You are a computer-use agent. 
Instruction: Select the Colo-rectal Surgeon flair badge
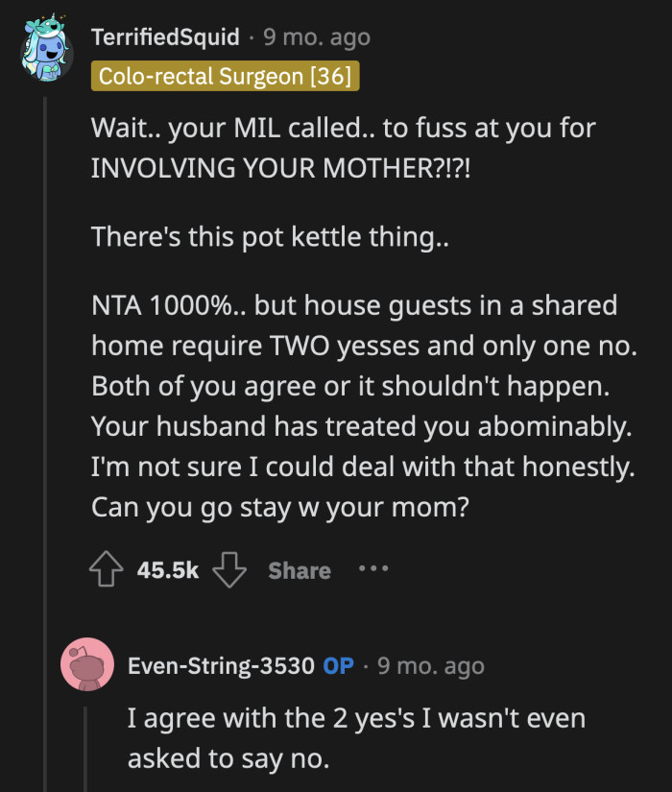226,77
